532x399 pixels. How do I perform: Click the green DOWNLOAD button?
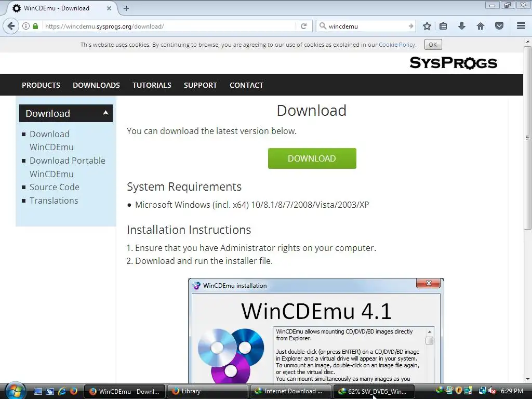tap(312, 158)
